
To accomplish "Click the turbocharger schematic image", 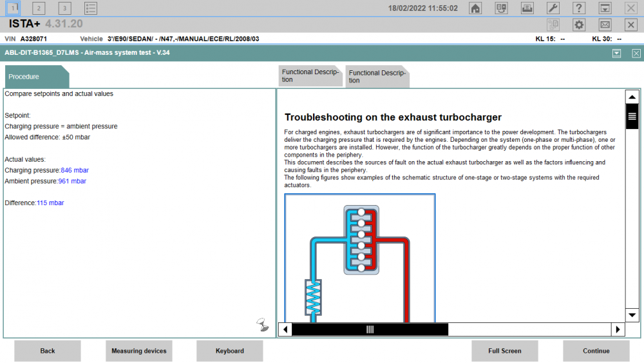I will 360,258.
